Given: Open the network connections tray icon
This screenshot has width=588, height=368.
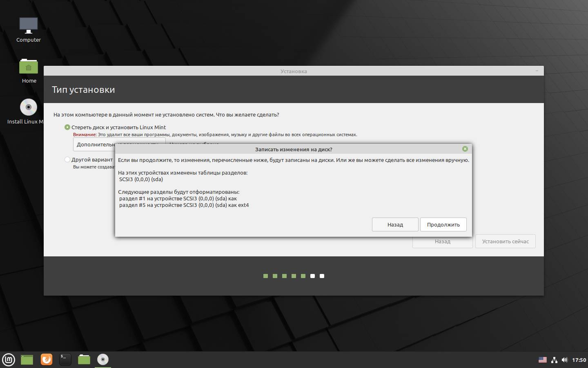Looking at the screenshot, I should [554, 360].
